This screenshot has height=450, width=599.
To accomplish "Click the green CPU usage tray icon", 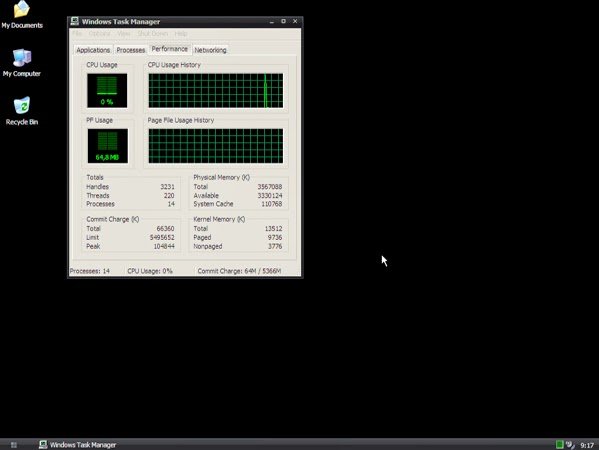I will point(560,444).
